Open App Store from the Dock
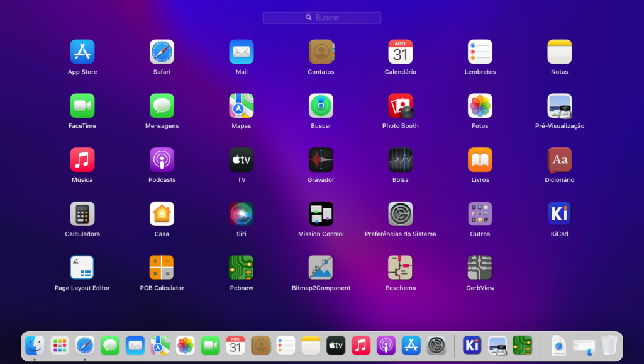Screen dimensions: 644x364 [411, 346]
